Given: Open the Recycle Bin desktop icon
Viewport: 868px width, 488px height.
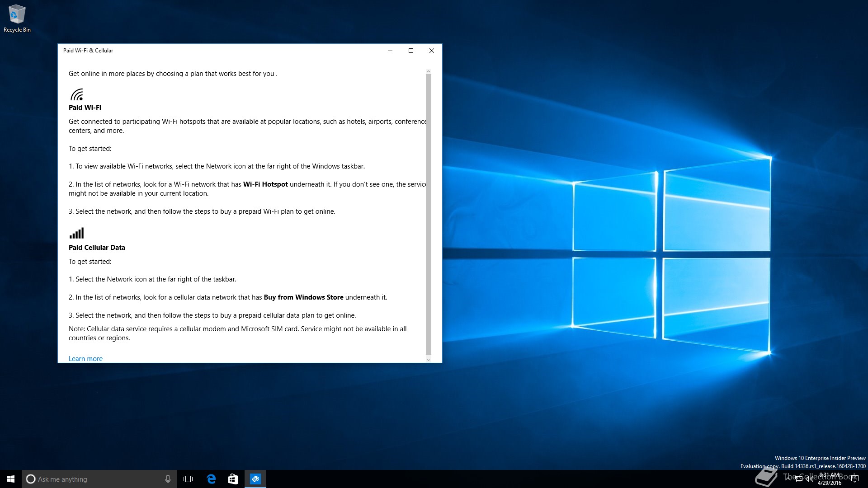Looking at the screenshot, I should tap(17, 19).
